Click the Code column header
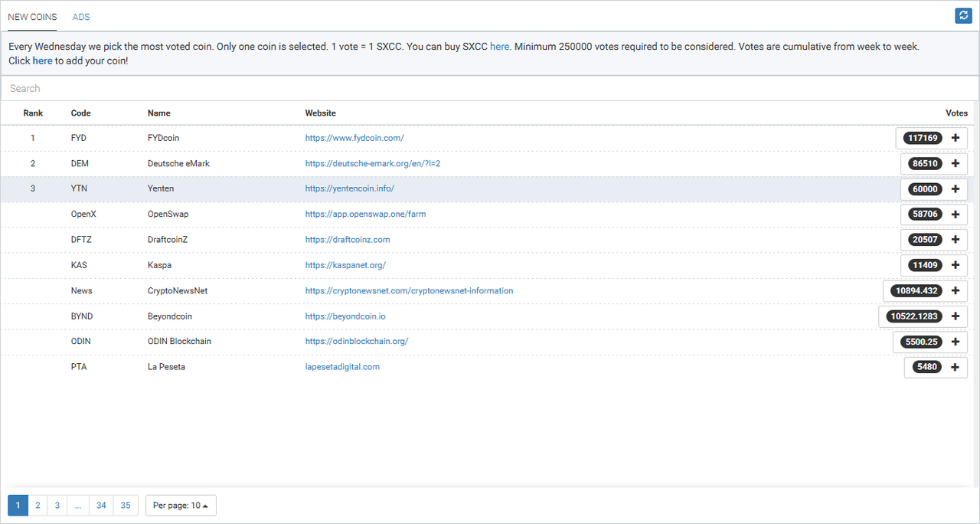This screenshot has width=980, height=524. [80, 113]
